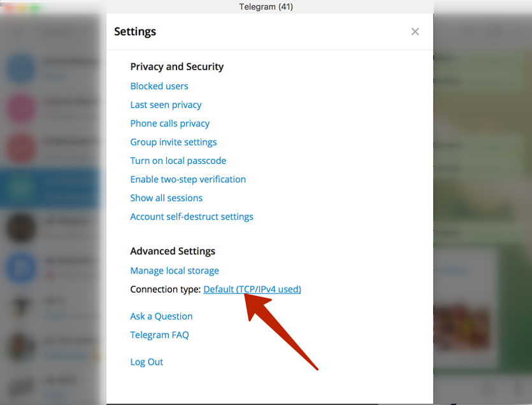The image size is (532, 405).
Task: Open Blocked users
Action: 159,86
